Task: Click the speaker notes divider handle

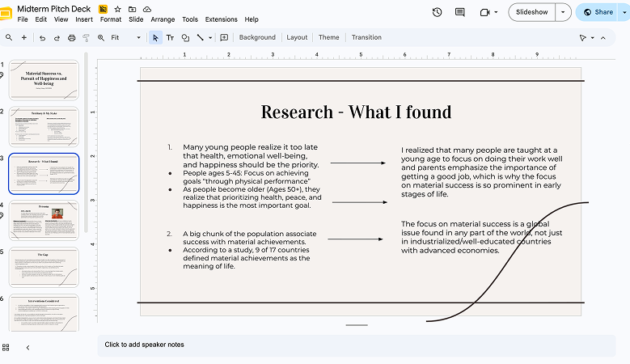Action: (x=357, y=325)
